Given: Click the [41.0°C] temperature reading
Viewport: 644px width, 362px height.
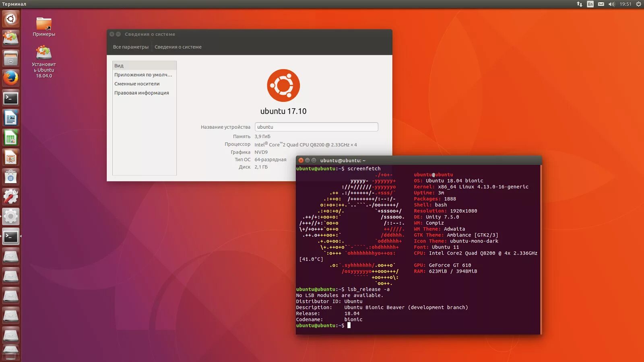Looking at the screenshot, I should 311,259.
